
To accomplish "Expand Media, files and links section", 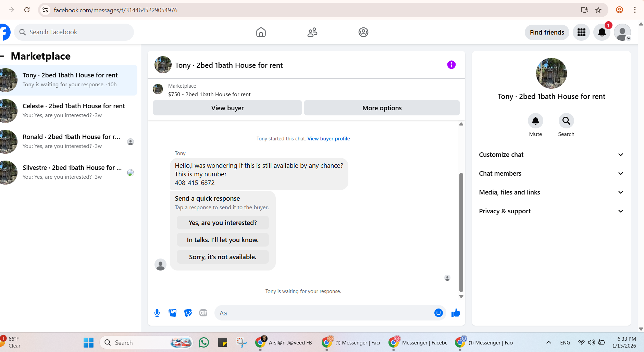I will (x=551, y=192).
